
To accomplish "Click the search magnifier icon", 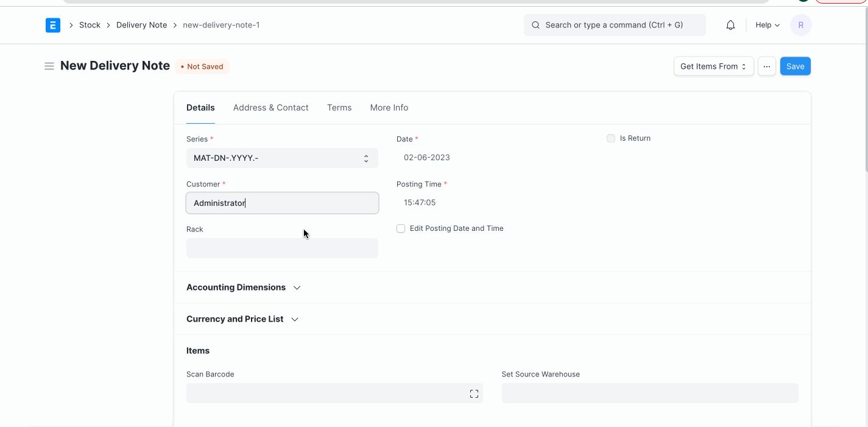I will point(535,25).
